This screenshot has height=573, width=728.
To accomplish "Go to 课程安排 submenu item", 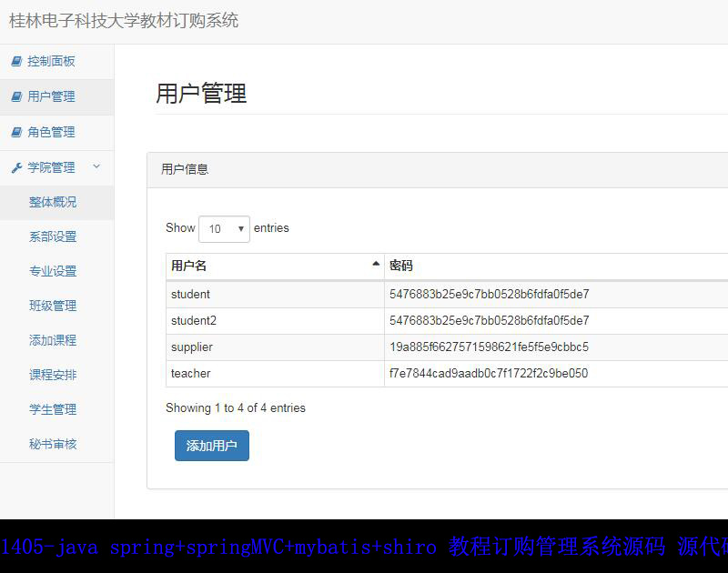I will tap(53, 375).
